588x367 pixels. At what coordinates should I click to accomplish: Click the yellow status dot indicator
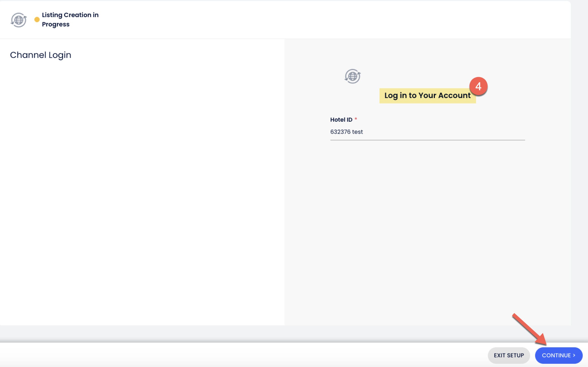(x=37, y=20)
